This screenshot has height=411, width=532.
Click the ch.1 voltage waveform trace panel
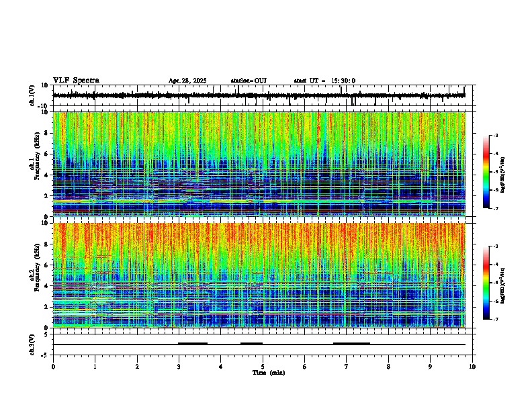[263, 95]
